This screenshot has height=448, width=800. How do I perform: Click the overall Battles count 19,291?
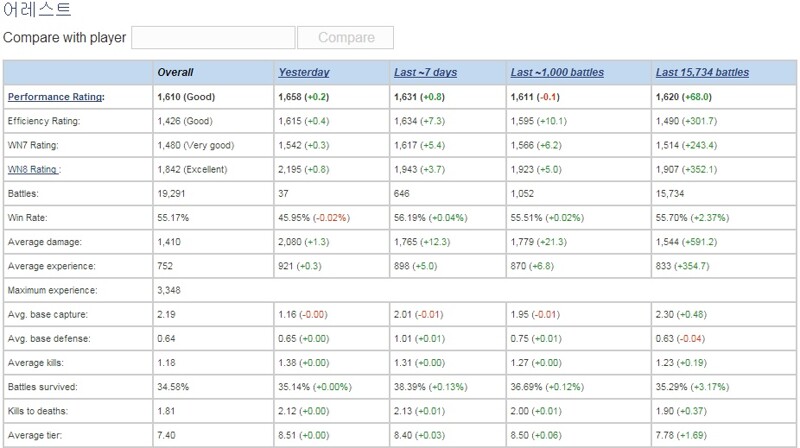click(x=171, y=194)
